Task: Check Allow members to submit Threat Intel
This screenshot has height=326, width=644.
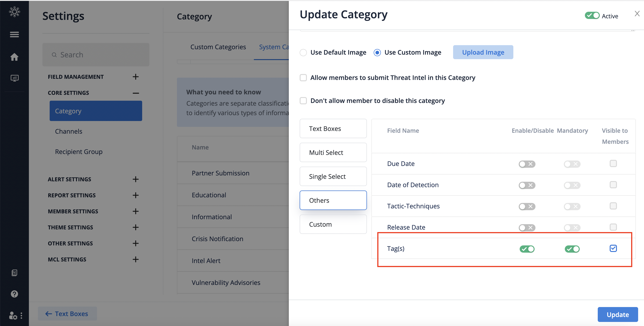Action: coord(303,78)
